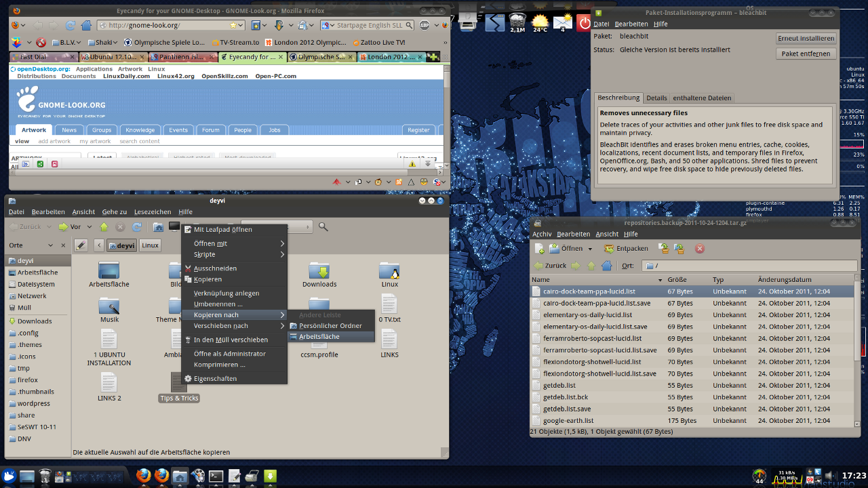Open Lesezeichen menu in file manager
Viewport: 868px width, 488px height.
153,211
